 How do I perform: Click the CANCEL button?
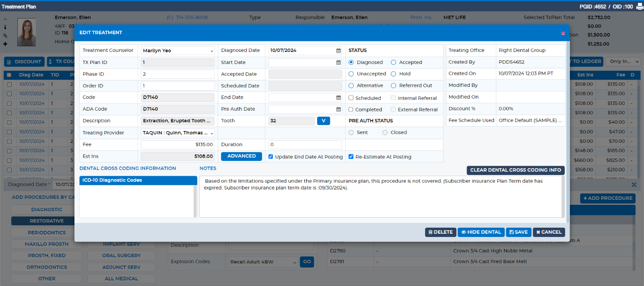tap(549, 232)
